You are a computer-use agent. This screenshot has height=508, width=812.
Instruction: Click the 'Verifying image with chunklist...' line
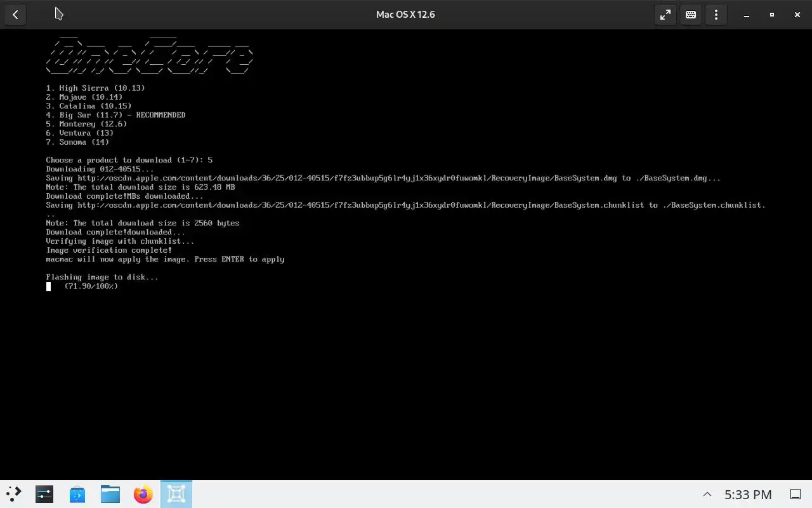click(x=120, y=241)
